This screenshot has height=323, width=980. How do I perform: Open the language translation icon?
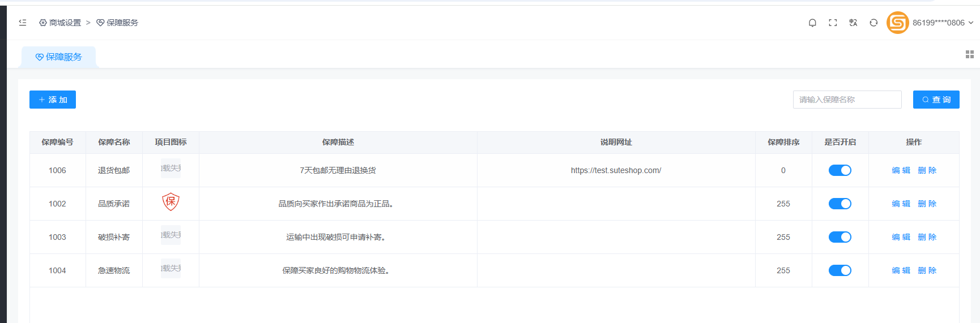853,23
